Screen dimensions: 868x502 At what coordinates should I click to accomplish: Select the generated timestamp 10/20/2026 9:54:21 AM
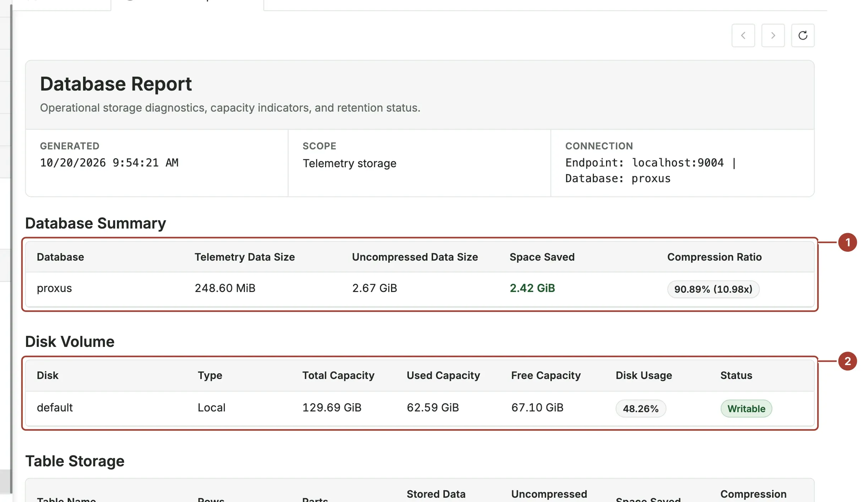109,163
